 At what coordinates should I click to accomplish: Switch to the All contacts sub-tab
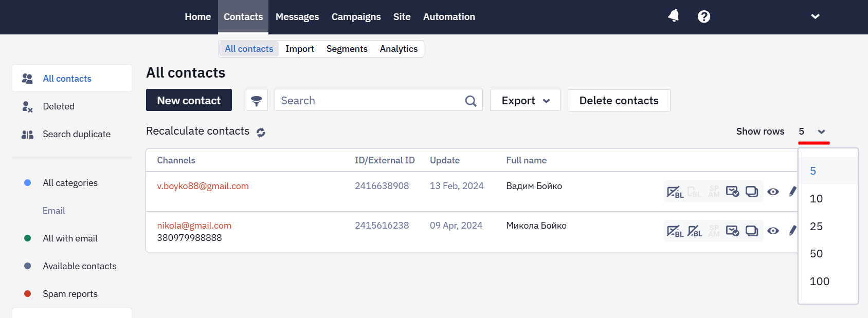pyautogui.click(x=249, y=49)
